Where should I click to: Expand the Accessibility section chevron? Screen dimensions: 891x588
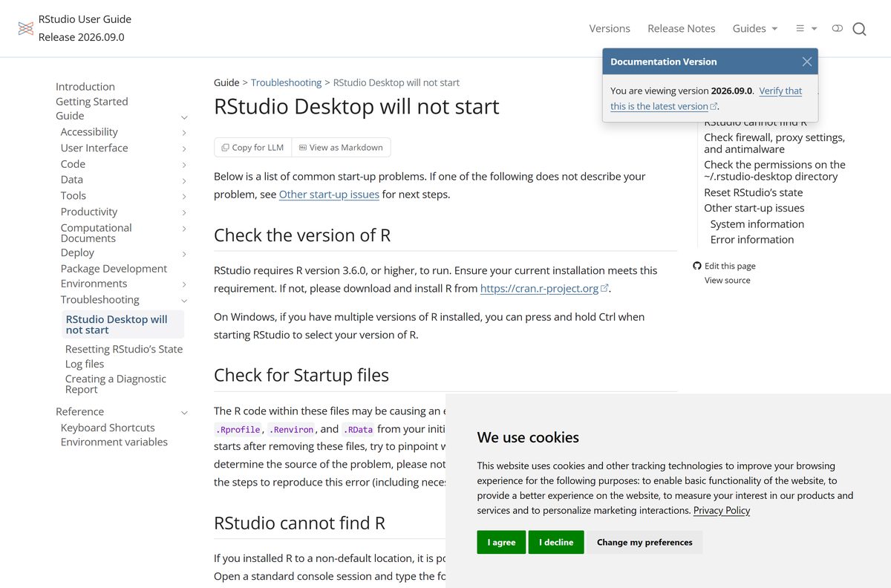(x=184, y=133)
